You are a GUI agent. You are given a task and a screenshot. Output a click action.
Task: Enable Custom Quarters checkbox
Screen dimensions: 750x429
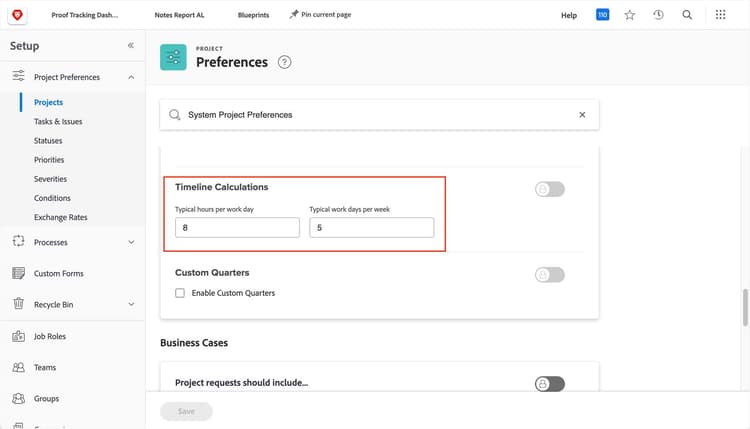click(180, 293)
